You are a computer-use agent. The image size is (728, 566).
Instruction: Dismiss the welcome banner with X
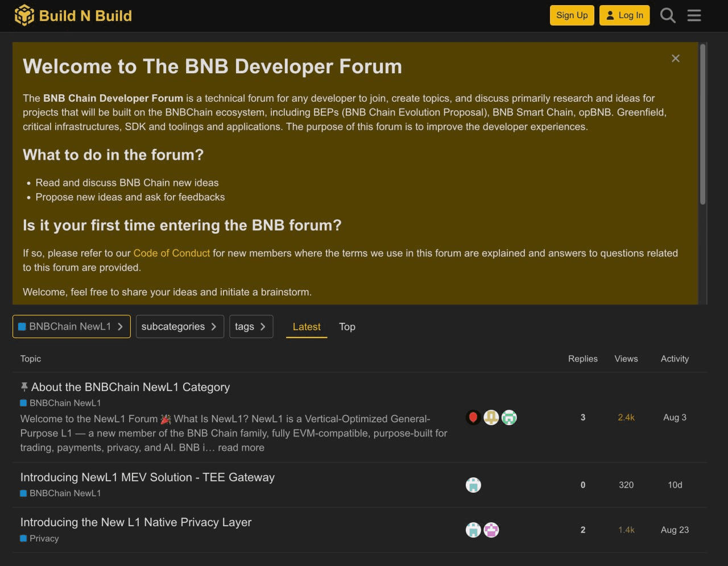click(x=676, y=59)
